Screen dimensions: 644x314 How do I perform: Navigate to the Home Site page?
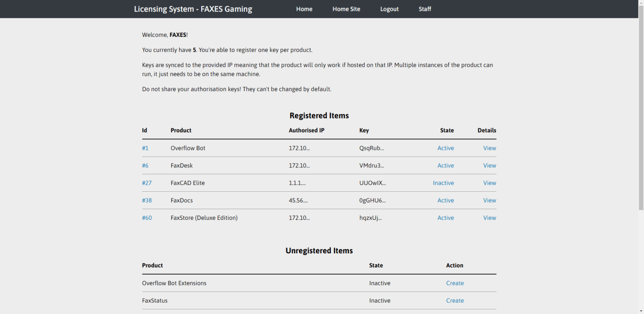[x=346, y=9]
